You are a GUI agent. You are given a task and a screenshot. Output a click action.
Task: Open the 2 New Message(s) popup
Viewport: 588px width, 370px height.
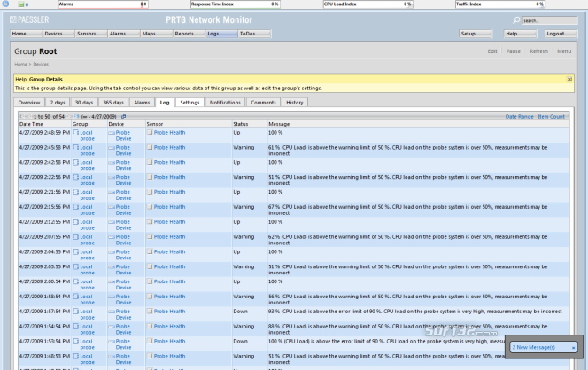tap(533, 347)
